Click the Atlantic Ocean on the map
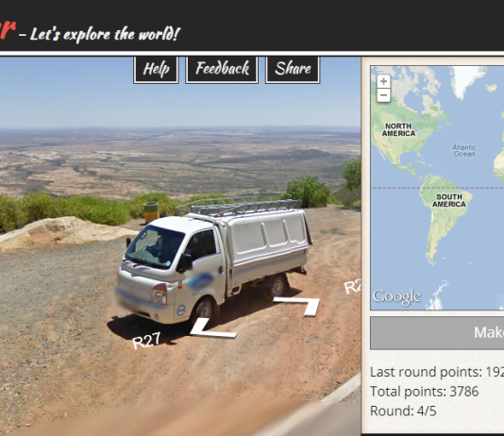 pyautogui.click(x=463, y=150)
